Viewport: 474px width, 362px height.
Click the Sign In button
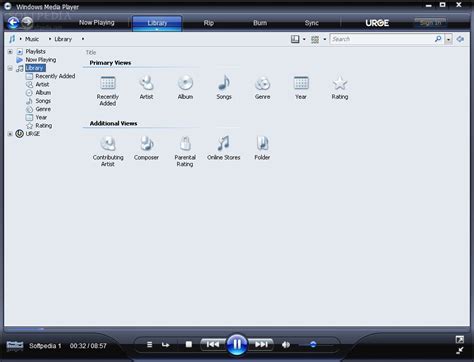click(430, 23)
